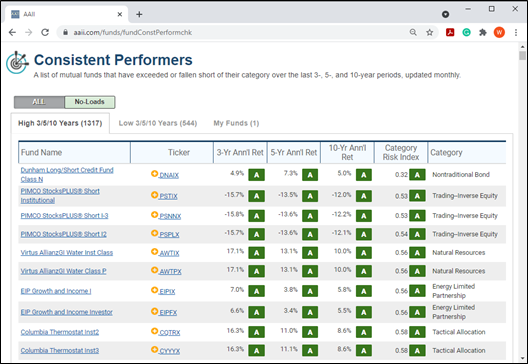Viewport: 528px width, 364px height.
Task: Open a new tab with plus
Action: point(139,14)
